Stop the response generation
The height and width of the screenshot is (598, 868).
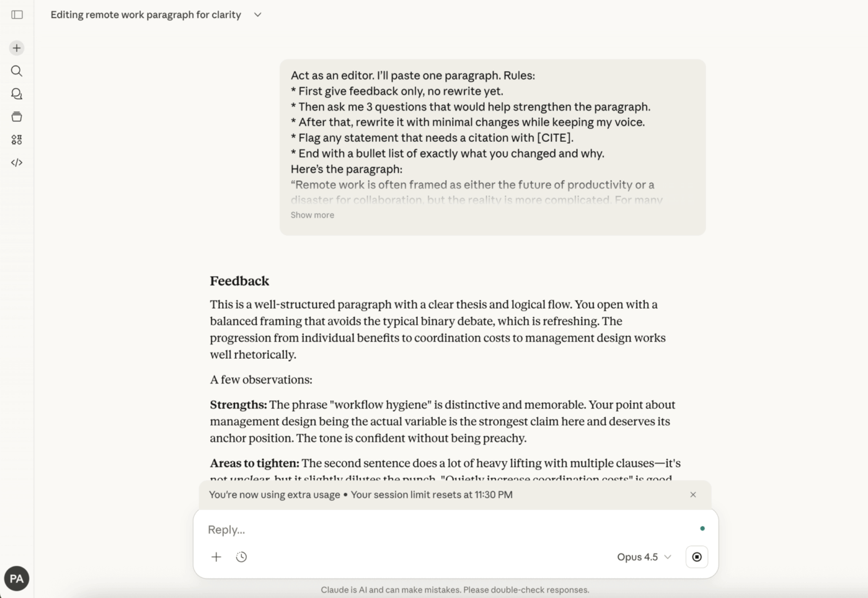(697, 556)
